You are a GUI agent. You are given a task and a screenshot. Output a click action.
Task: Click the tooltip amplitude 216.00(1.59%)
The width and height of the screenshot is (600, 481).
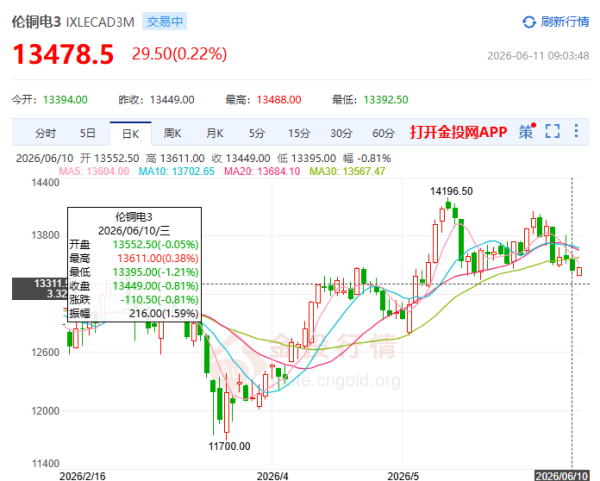point(164,313)
